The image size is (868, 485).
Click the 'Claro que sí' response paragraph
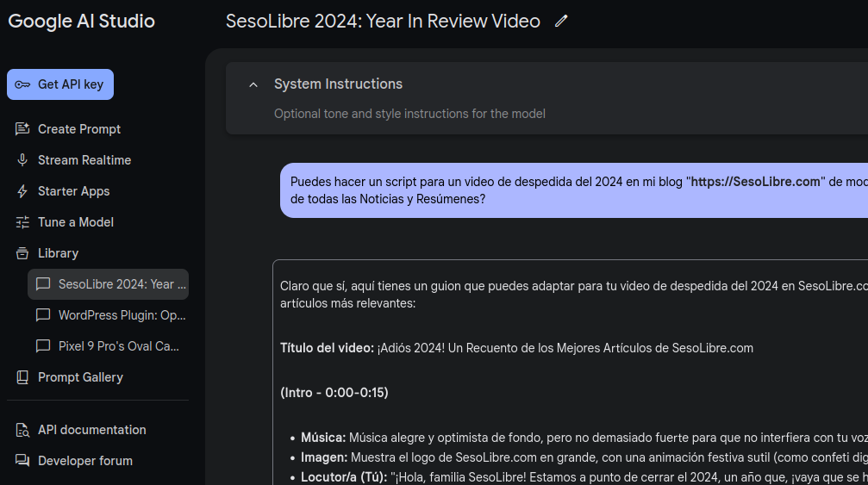tap(574, 295)
